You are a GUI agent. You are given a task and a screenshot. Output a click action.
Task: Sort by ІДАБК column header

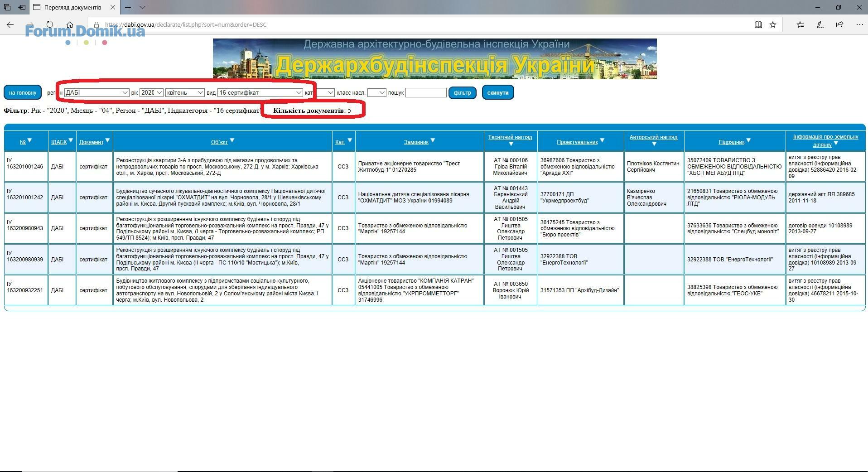(59, 142)
